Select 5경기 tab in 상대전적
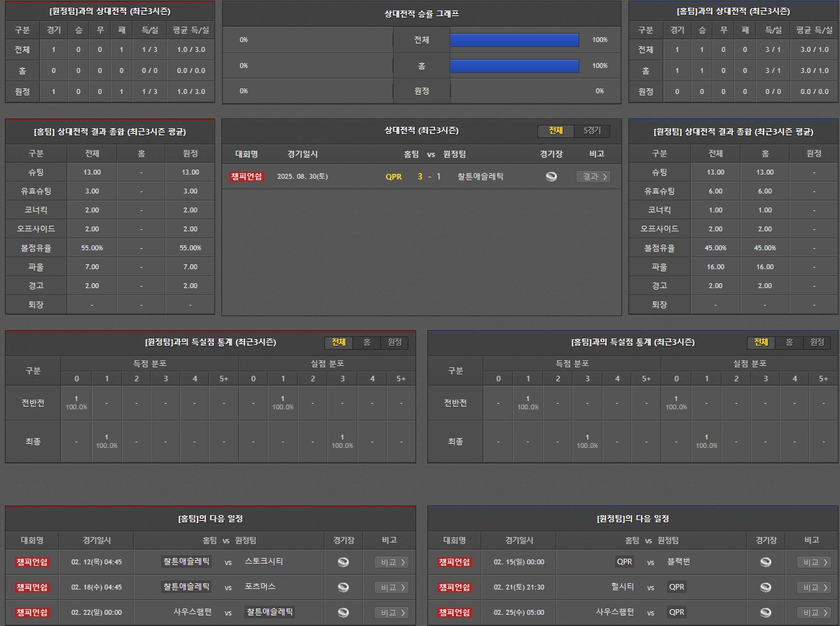840x626 pixels. (592, 131)
